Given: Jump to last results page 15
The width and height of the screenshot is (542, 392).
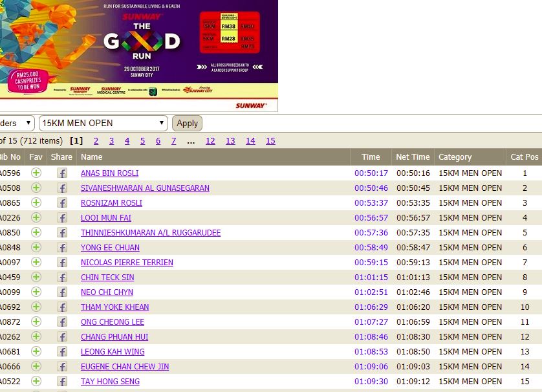Looking at the screenshot, I should pyautogui.click(x=270, y=140).
